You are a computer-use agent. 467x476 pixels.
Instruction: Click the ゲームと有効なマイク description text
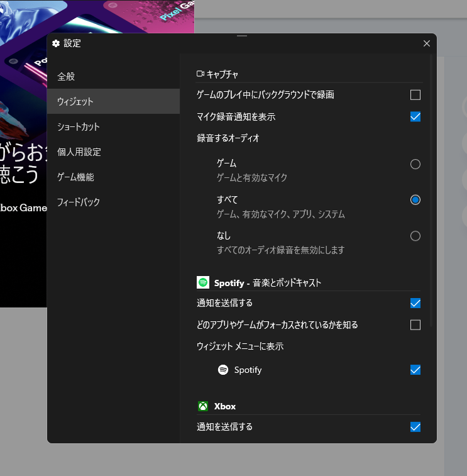(x=251, y=177)
